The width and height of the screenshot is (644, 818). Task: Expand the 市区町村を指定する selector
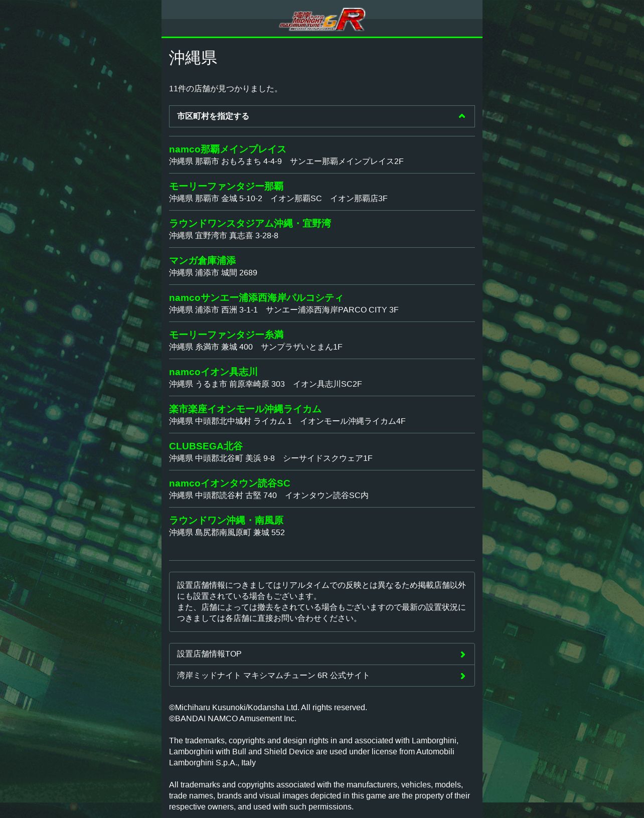click(x=322, y=116)
